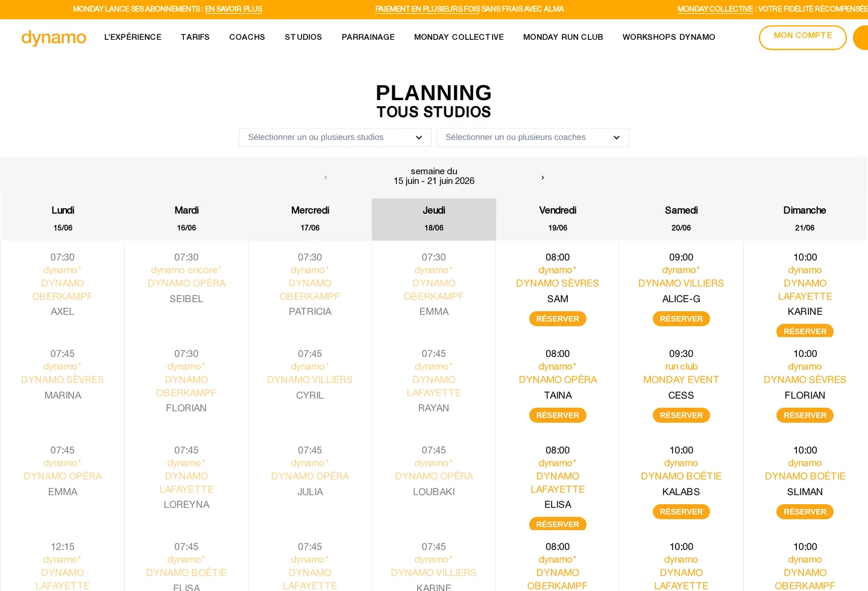Screen dimensions: 868x591
Task: Open the coaches selection dropdown
Action: pyautogui.click(x=533, y=137)
